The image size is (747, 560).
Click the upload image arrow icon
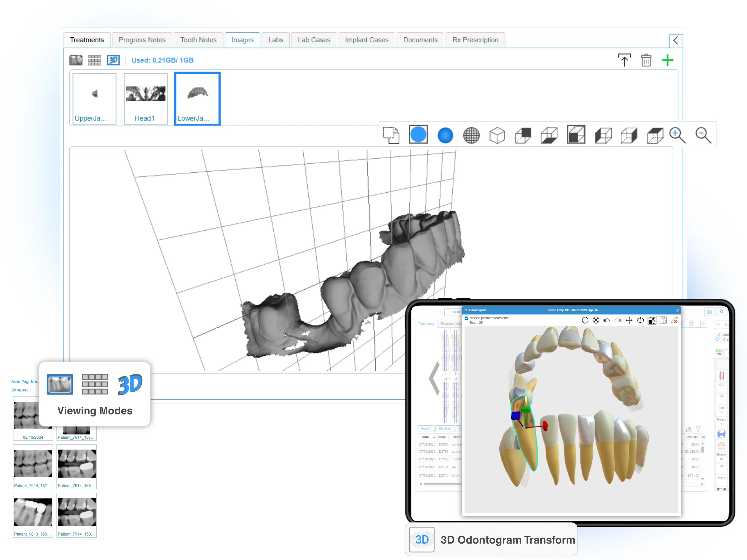coord(624,60)
